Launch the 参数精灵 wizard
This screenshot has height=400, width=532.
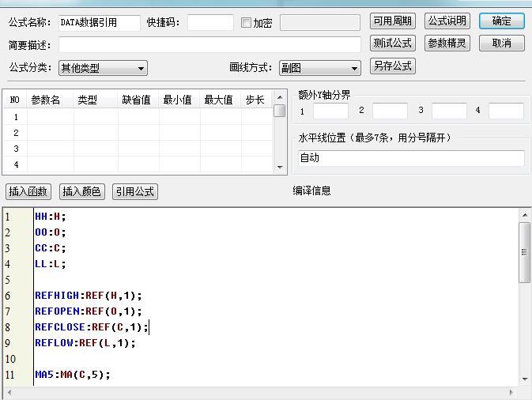coord(447,43)
